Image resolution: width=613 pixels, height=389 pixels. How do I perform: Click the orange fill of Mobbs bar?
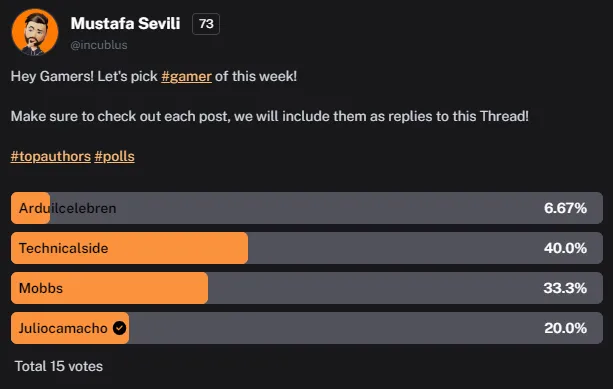109,288
